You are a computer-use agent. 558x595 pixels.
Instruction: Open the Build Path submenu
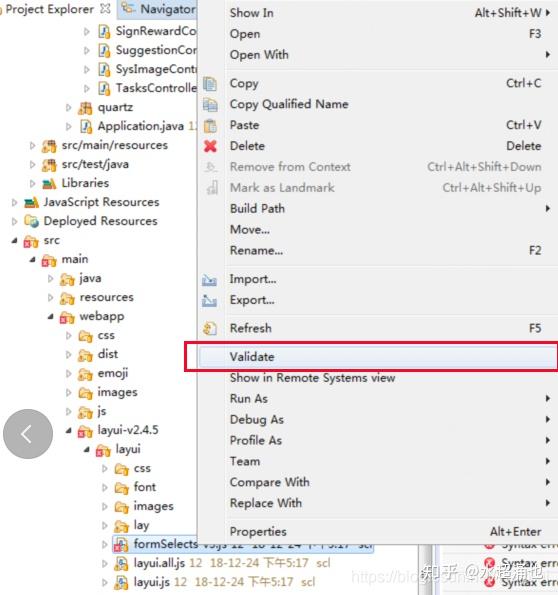pos(378,209)
